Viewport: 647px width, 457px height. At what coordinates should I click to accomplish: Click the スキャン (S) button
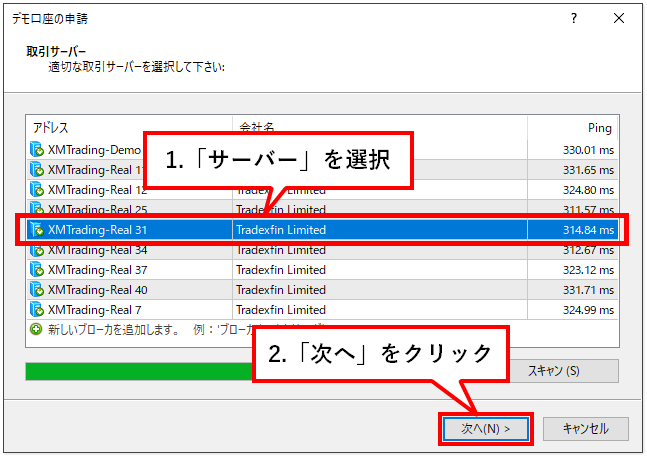click(x=564, y=371)
